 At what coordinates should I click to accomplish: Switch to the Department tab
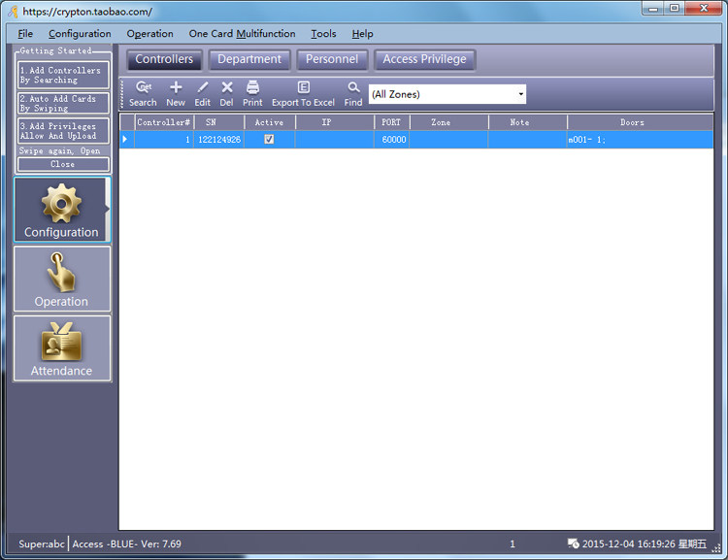pyautogui.click(x=249, y=59)
